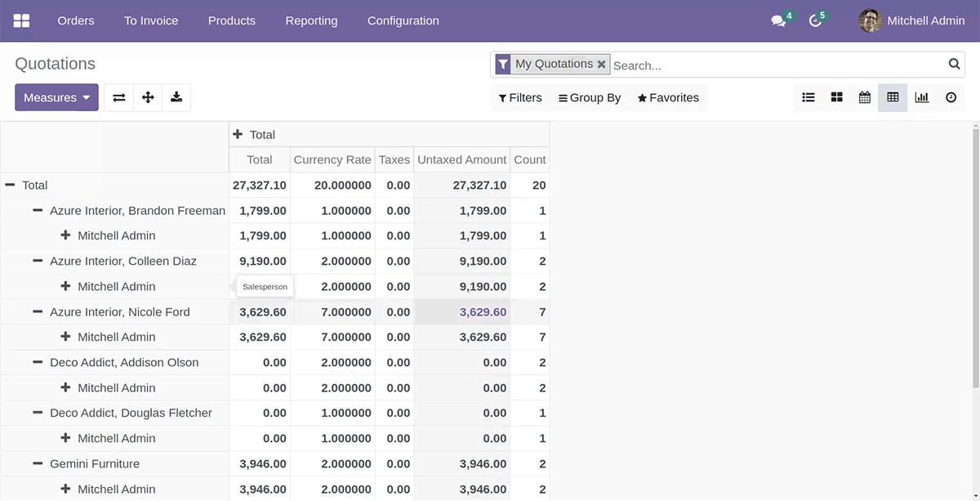Open the conversations messages icon
Viewport: 980px width, 501px height.
(778, 20)
